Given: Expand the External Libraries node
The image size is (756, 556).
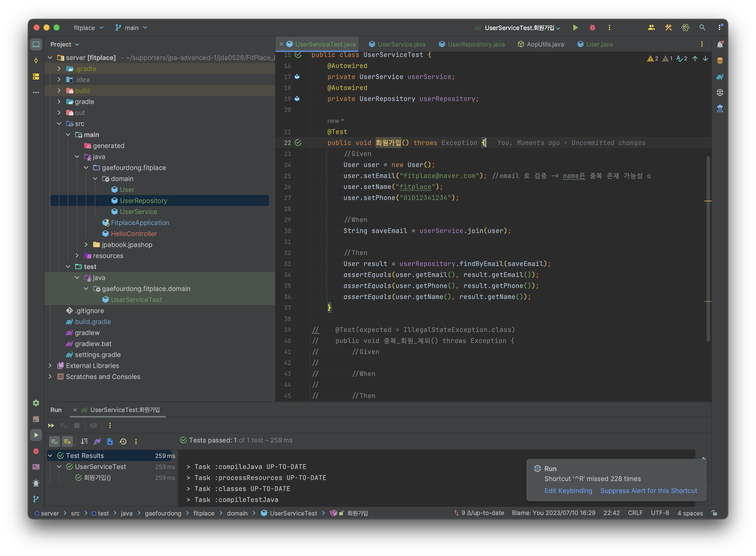Looking at the screenshot, I should [50, 365].
